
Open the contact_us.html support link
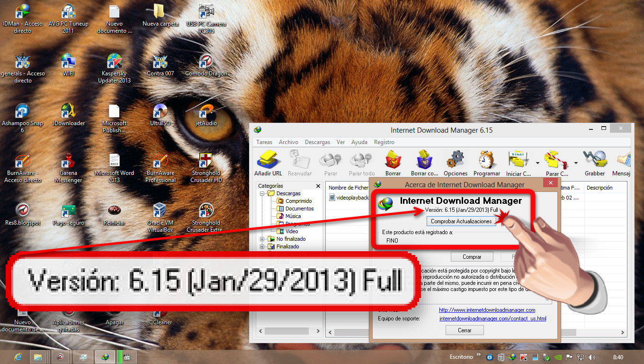[492, 318]
